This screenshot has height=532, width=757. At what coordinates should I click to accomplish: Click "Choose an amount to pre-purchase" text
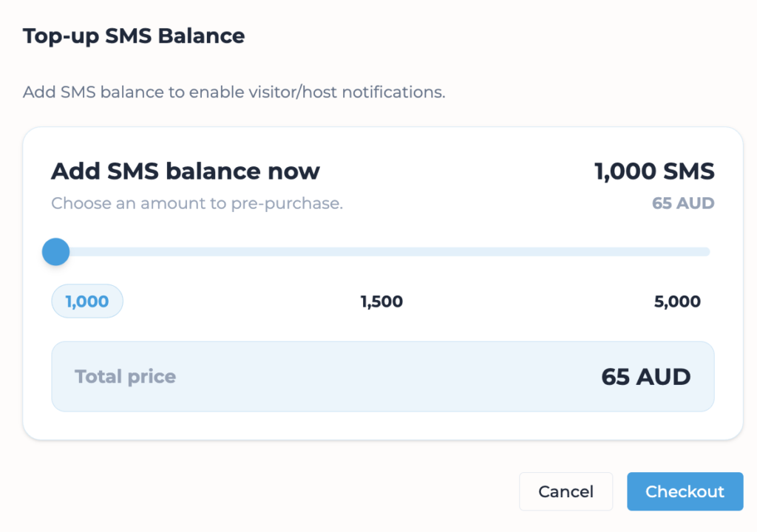click(x=197, y=203)
